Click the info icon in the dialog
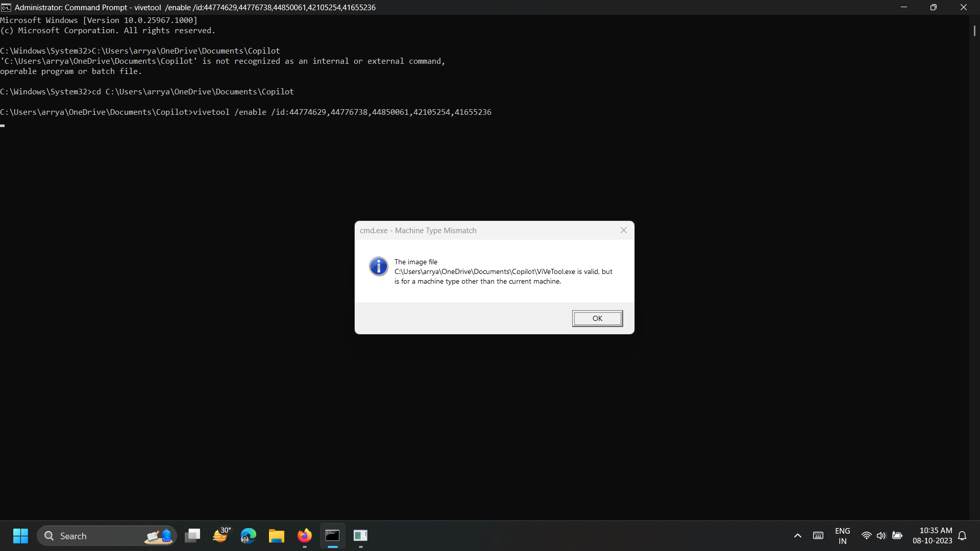The height and width of the screenshot is (551, 980). (378, 266)
